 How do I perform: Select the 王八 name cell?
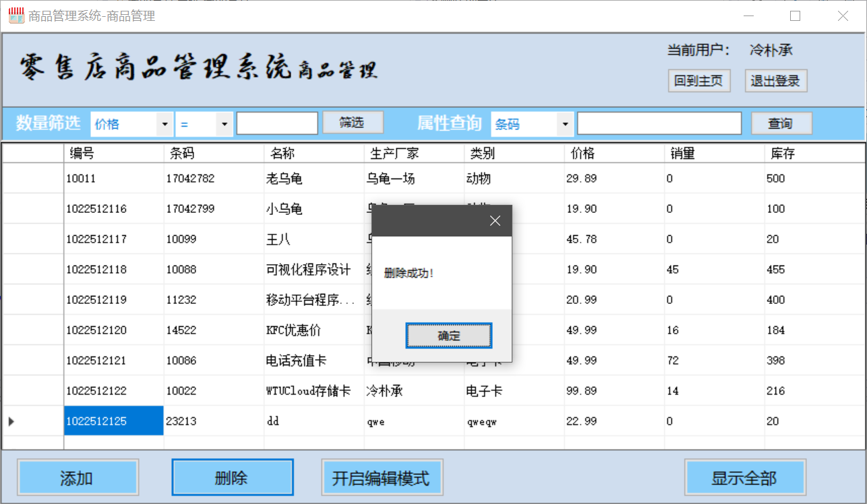tap(314, 239)
